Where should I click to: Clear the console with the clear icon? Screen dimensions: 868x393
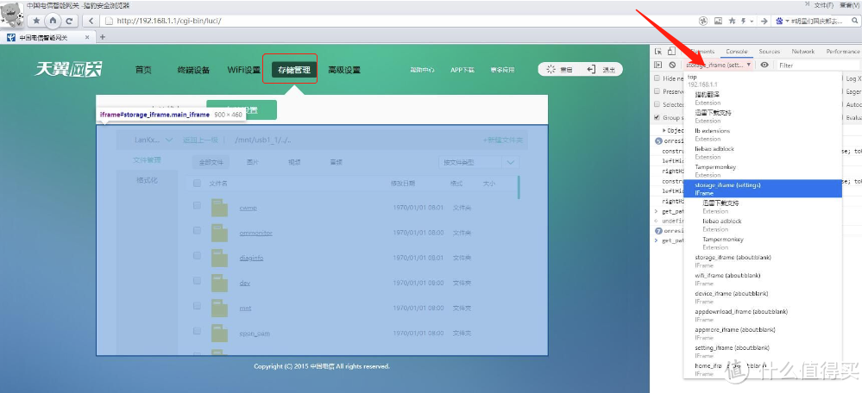671,65
